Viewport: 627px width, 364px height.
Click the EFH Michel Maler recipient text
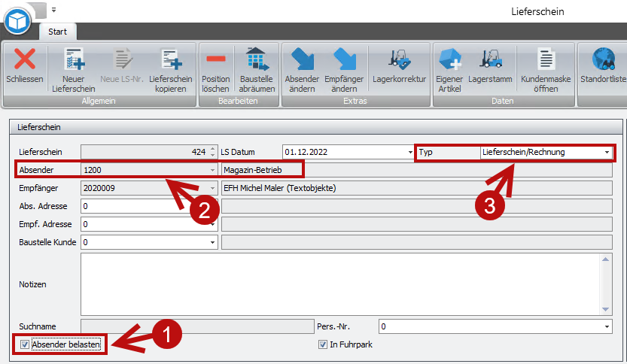pyautogui.click(x=279, y=188)
